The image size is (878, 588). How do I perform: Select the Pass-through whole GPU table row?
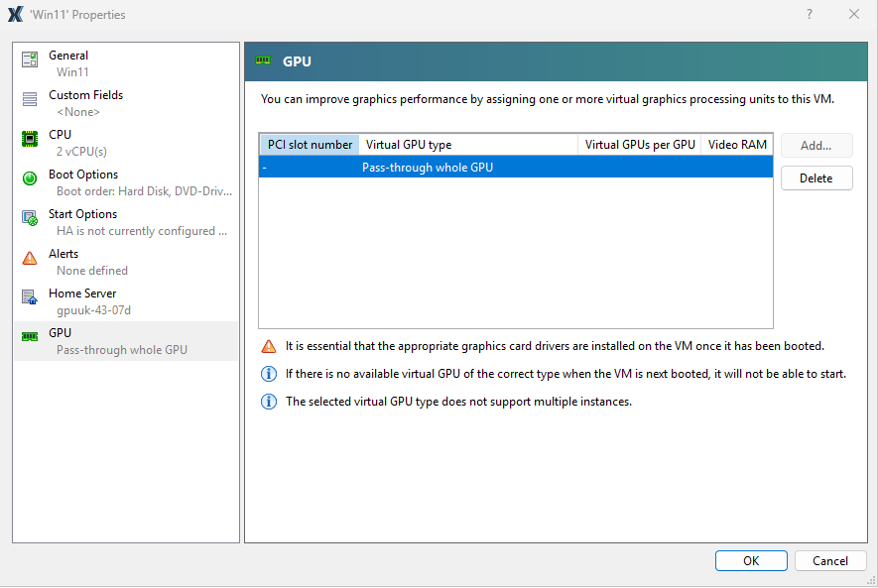click(516, 168)
